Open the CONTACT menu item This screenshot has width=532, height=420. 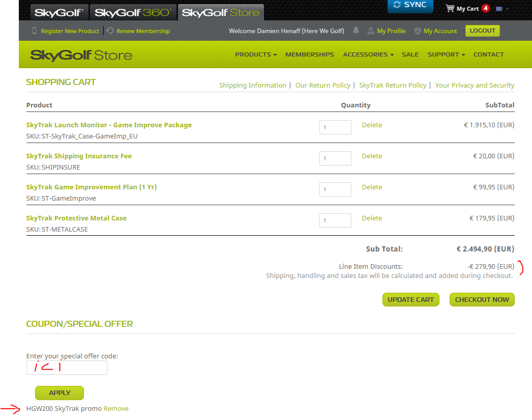pyautogui.click(x=489, y=54)
